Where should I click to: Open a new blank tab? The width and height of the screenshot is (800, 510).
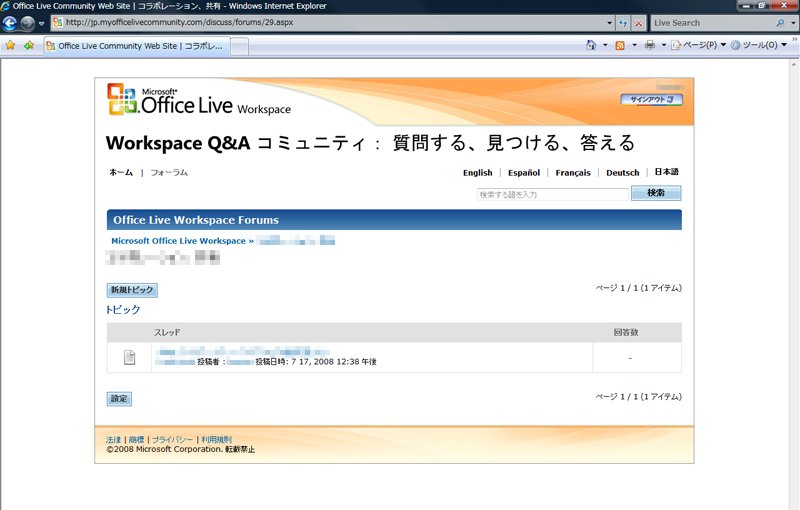coord(240,46)
